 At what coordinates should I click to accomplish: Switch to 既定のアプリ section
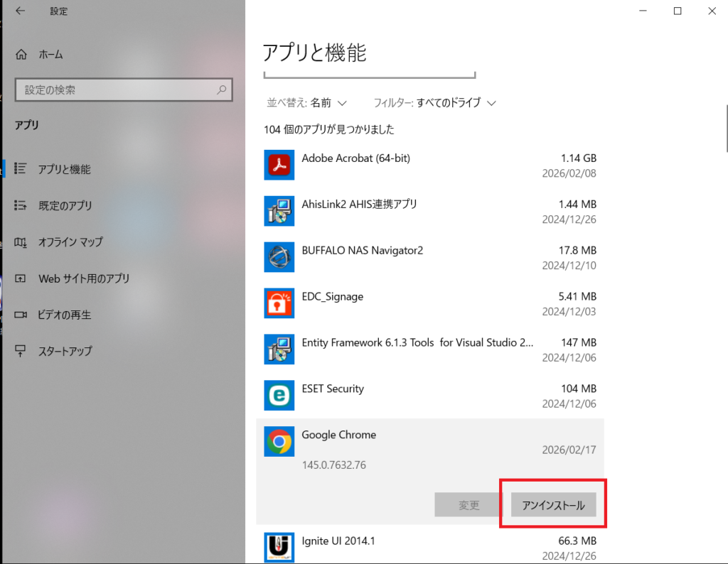(x=65, y=206)
